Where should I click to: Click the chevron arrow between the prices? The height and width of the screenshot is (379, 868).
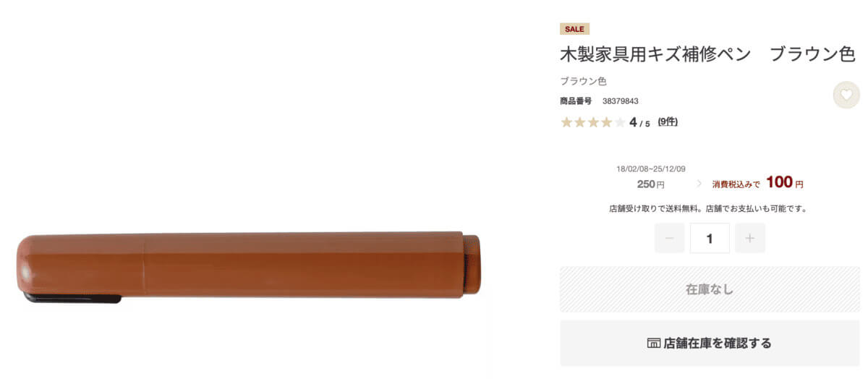click(699, 184)
